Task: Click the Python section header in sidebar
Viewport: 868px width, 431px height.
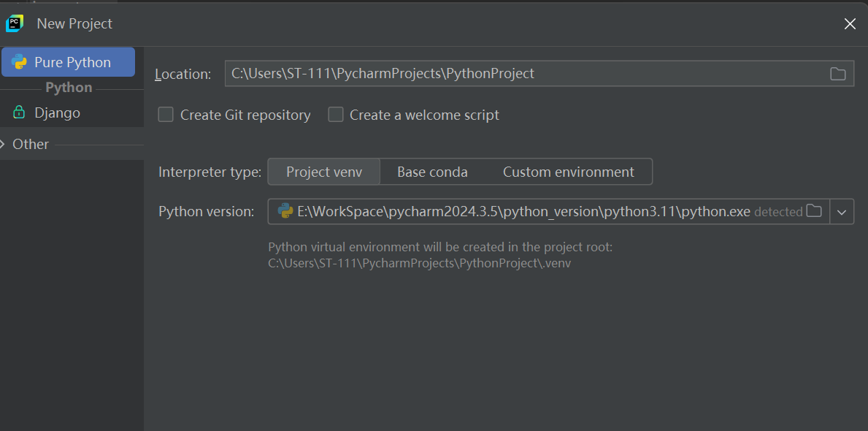Action: tap(69, 88)
